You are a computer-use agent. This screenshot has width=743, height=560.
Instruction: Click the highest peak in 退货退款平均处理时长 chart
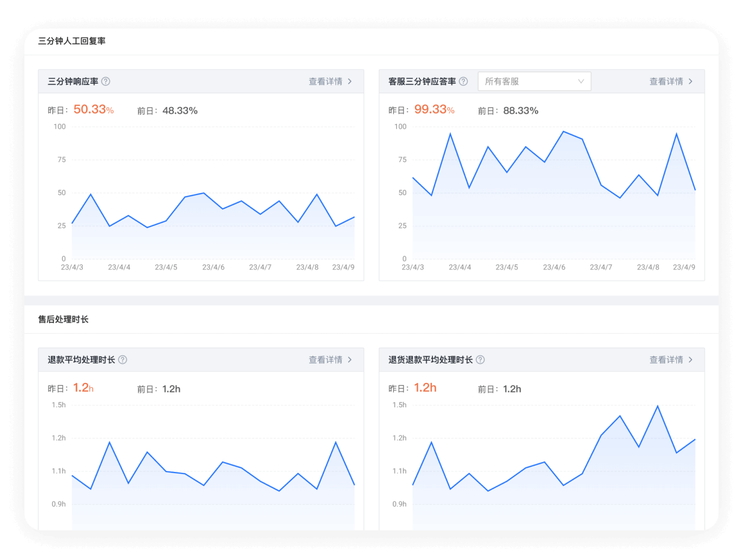[658, 406]
